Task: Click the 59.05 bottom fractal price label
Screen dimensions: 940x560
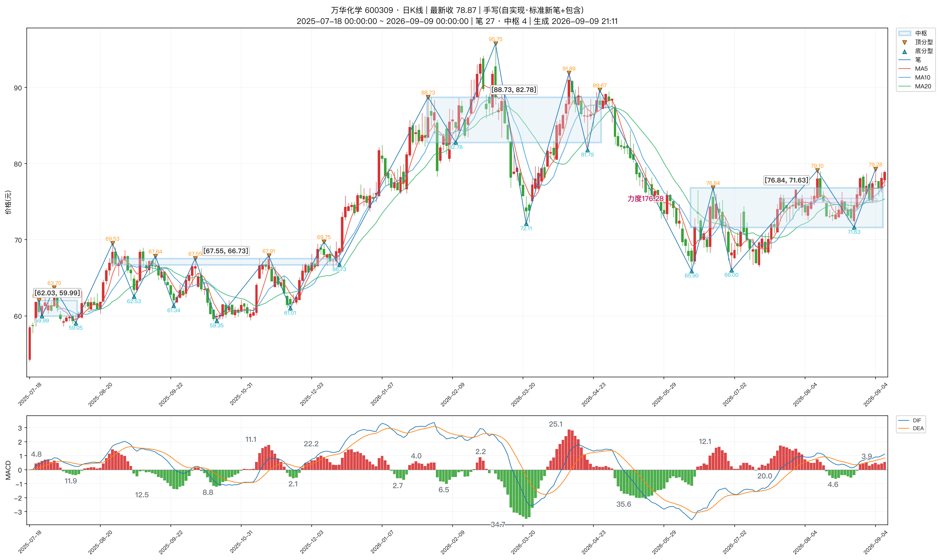Action: 75,328
